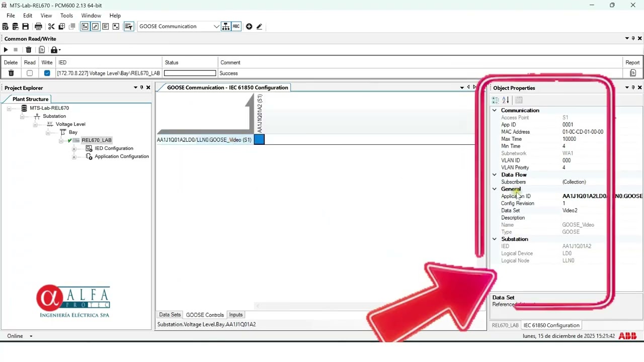Select the REL670_LAB properties tab
This screenshot has height=362, width=644.
505,325
